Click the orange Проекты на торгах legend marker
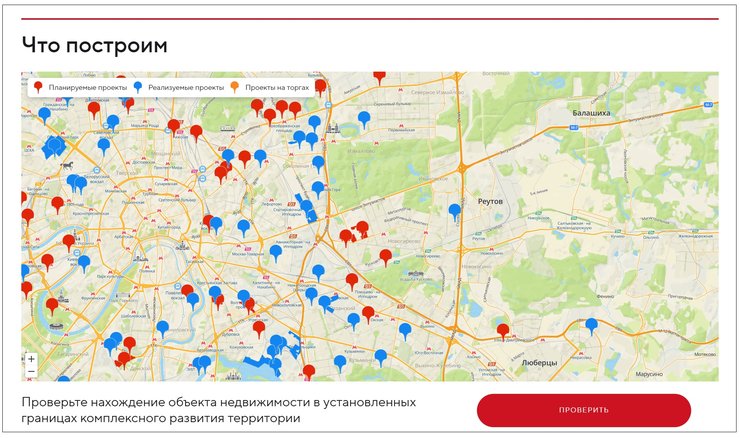740x438 pixels. [235, 87]
